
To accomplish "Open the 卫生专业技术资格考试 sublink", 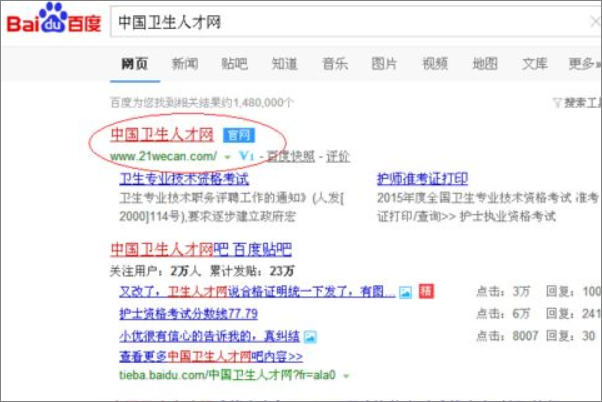I will pos(184,179).
